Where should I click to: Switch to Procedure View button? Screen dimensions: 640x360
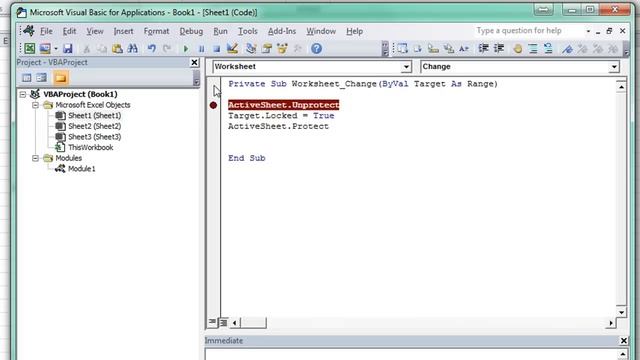(212, 322)
